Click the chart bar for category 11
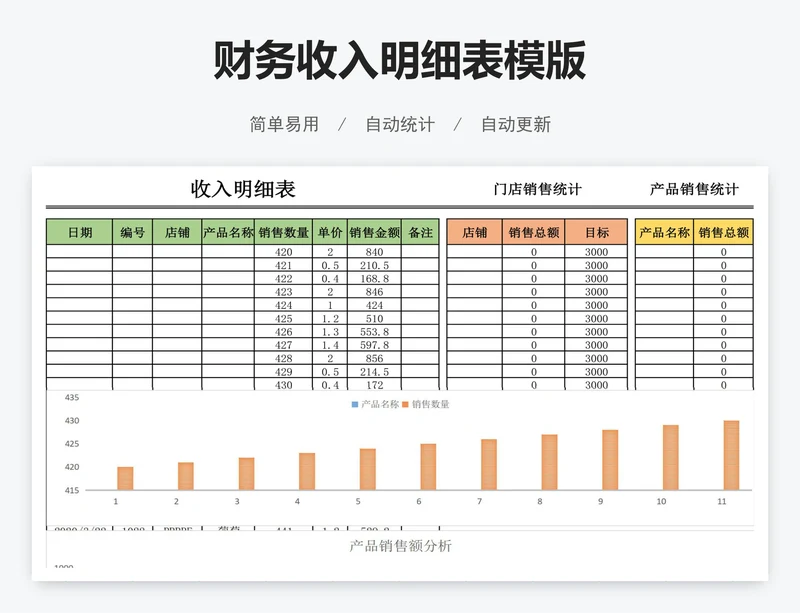 click(731, 455)
